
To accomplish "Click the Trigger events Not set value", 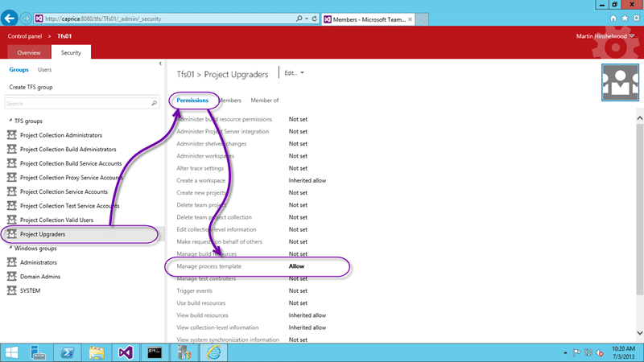I will [298, 290].
